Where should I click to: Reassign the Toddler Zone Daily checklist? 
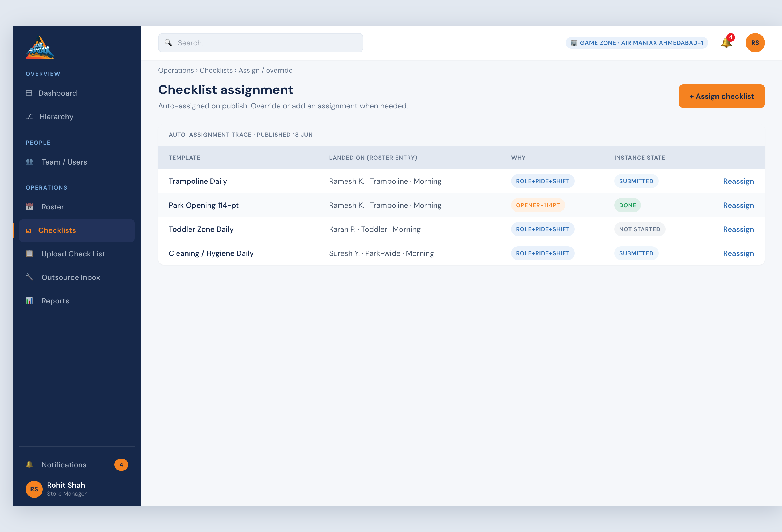tap(738, 229)
